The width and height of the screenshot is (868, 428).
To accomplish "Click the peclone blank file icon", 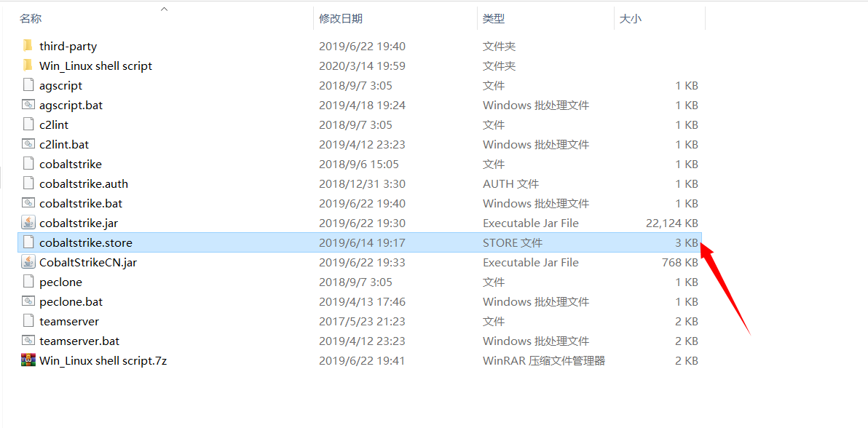I will (28, 282).
